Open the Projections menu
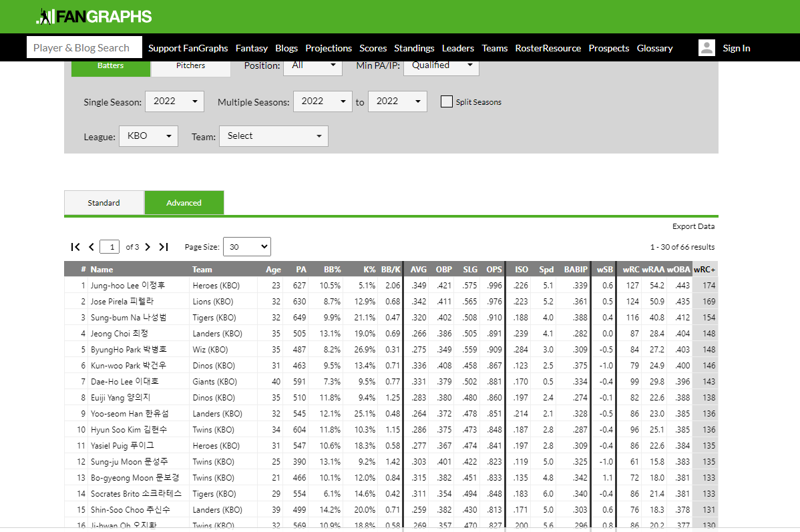 point(329,48)
